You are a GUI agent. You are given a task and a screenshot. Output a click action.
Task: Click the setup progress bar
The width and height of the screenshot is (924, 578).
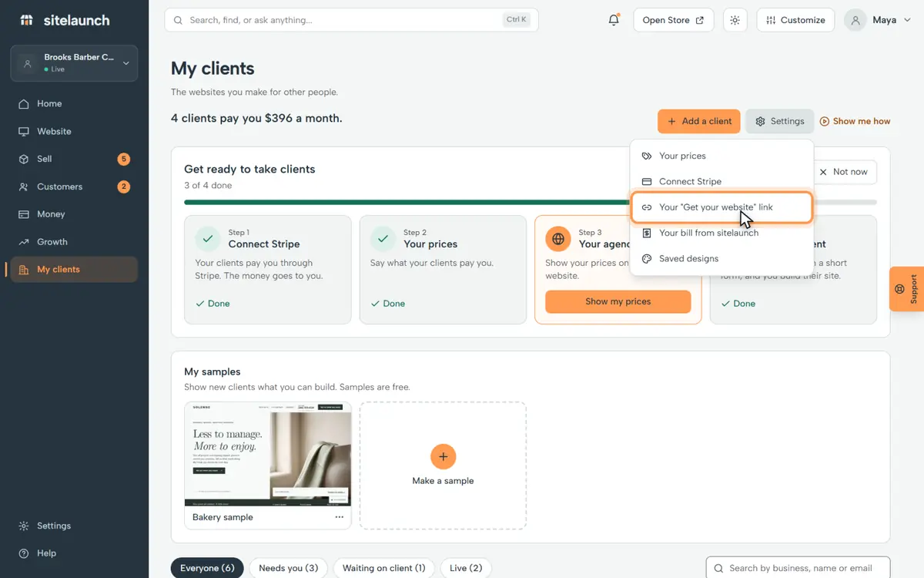(531, 202)
